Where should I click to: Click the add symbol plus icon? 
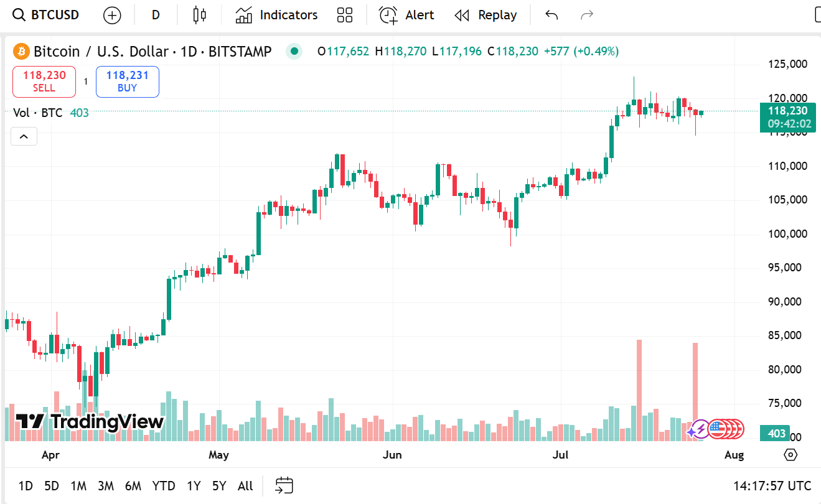pos(112,16)
